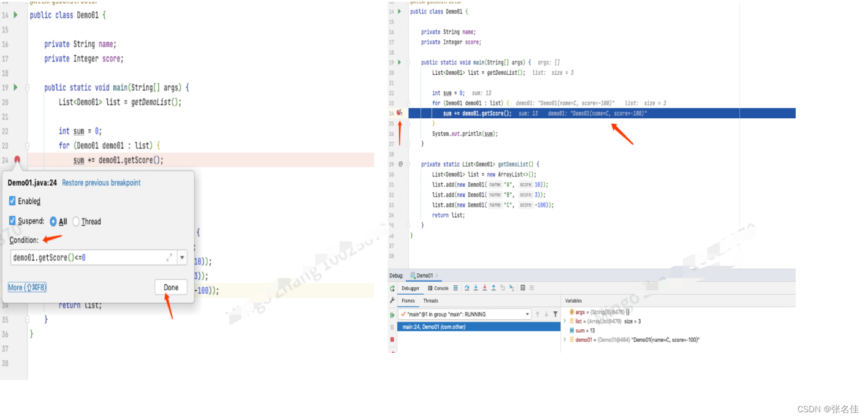This screenshot has height=419, width=868.
Task: Click the Step Out icon in debug toolbar
Action: pyautogui.click(x=493, y=288)
